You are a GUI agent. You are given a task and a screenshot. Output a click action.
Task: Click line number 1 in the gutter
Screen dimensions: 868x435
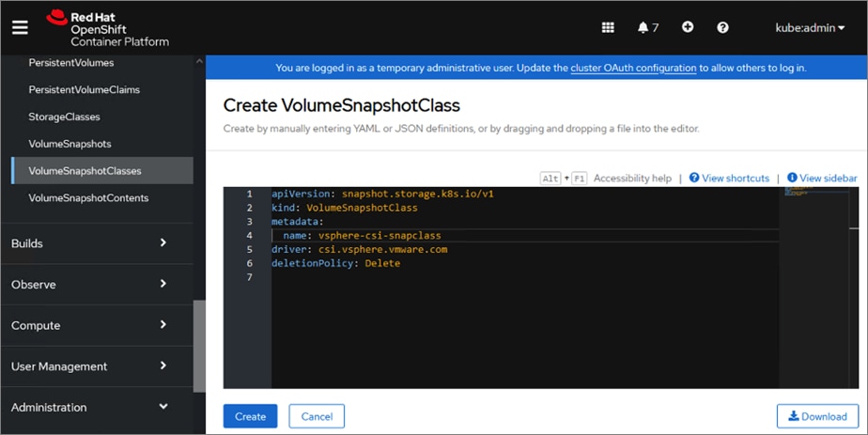click(250, 194)
